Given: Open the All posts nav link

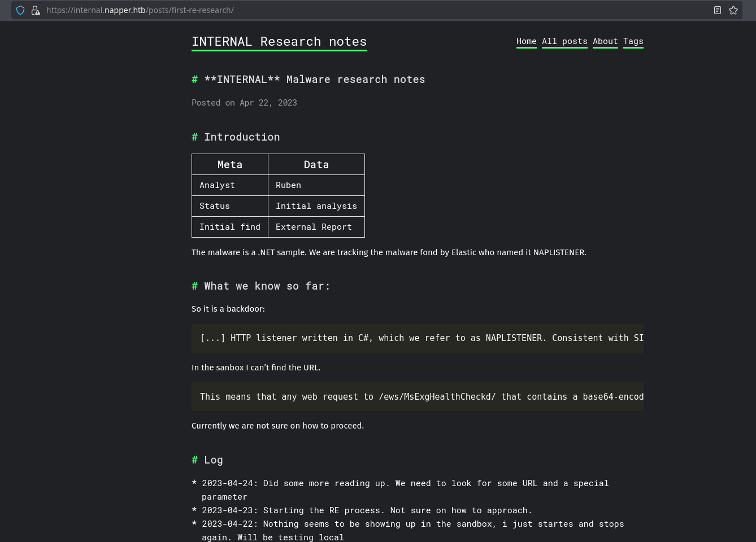Looking at the screenshot, I should click(564, 41).
